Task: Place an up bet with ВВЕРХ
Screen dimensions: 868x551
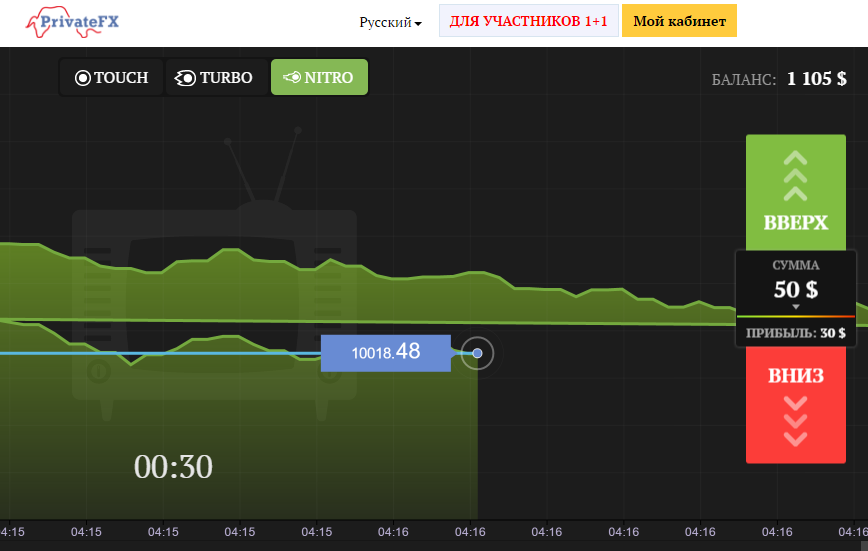Action: click(795, 192)
